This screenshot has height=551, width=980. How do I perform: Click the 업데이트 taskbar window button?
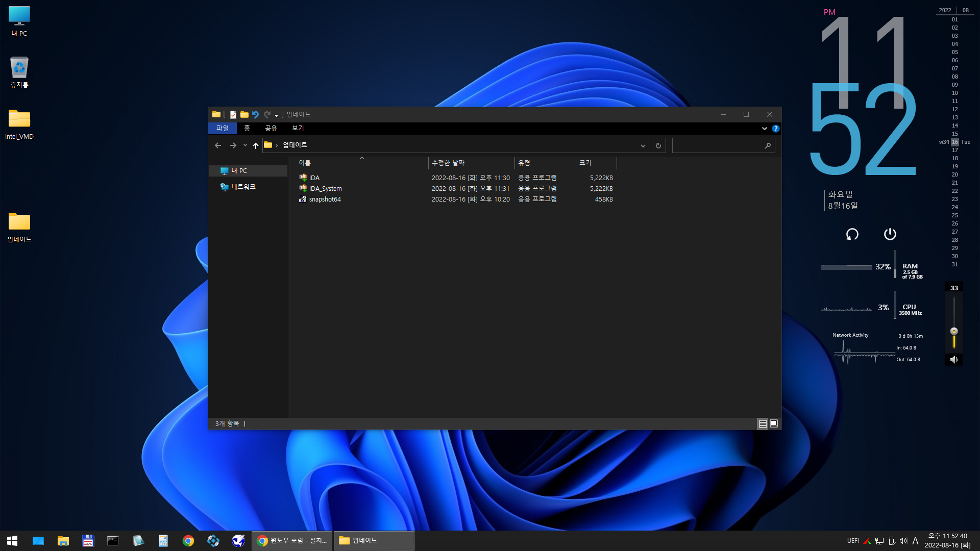click(x=374, y=541)
